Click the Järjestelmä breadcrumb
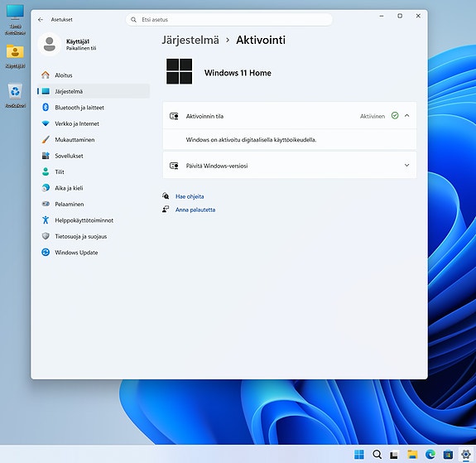This screenshot has height=463, width=476. point(190,40)
